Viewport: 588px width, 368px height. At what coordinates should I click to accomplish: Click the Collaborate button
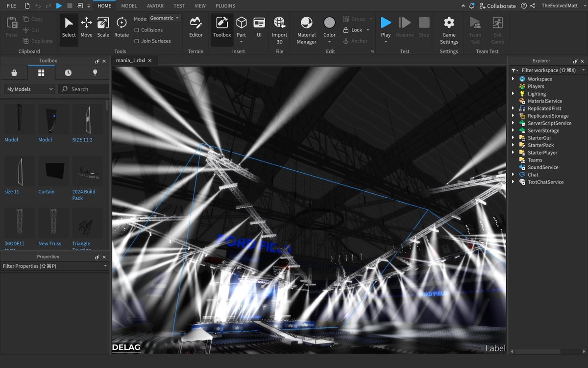[x=497, y=6]
